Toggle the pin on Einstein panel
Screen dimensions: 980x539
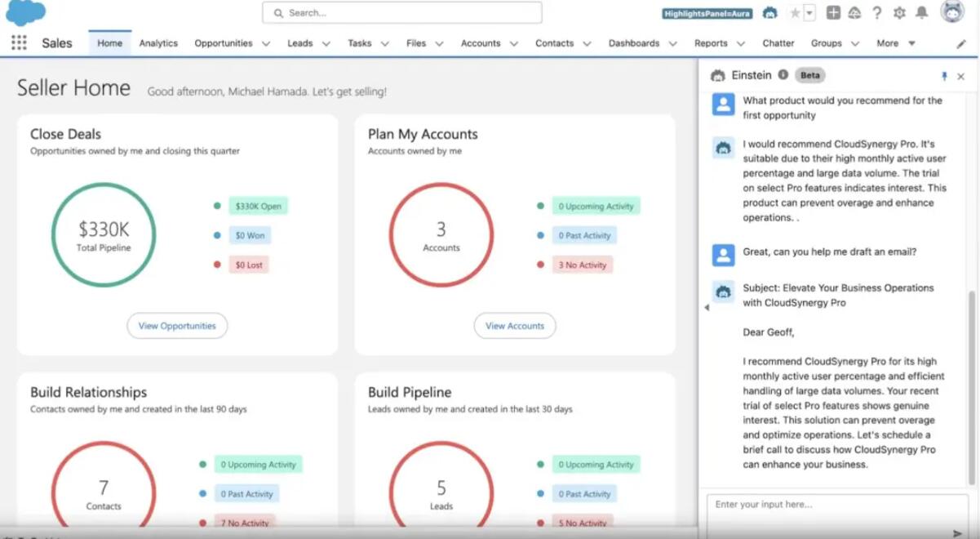(944, 76)
